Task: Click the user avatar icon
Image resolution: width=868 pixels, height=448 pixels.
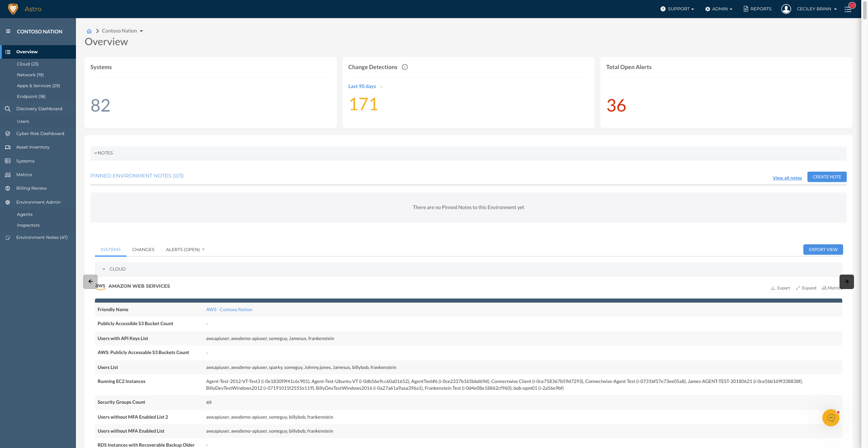Action: (x=786, y=9)
